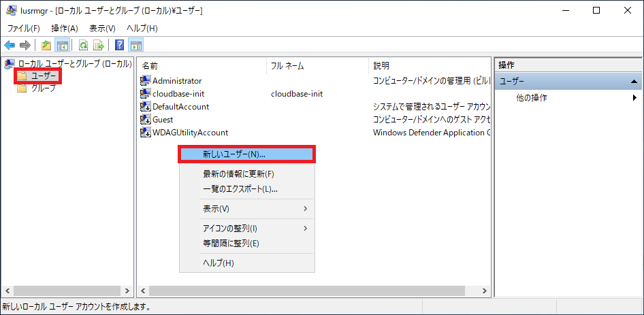
Task: Sort by the 名前 column header
Action: (x=202, y=66)
